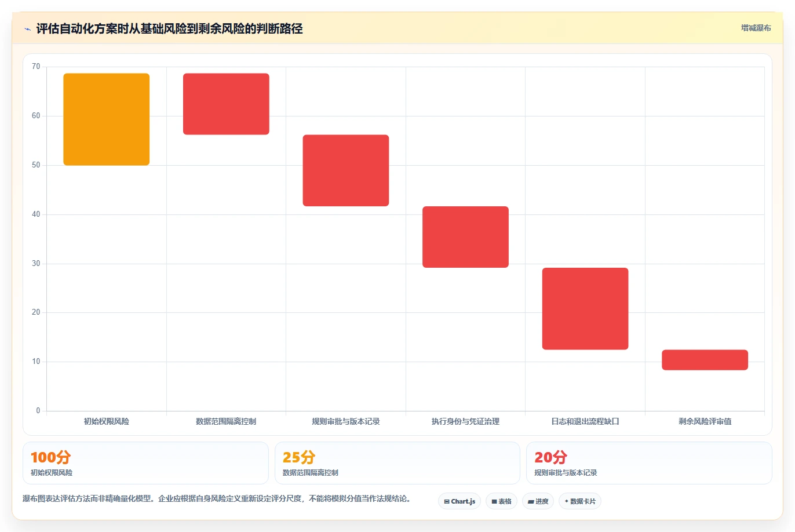Click the 100分 card value

50,457
